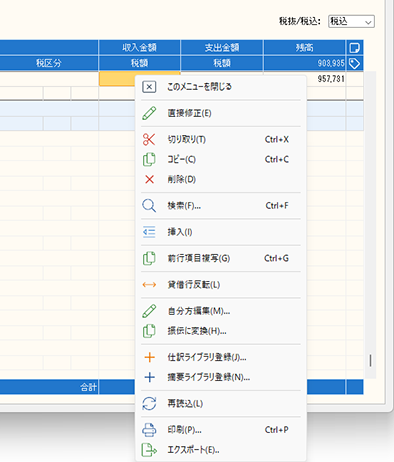The image size is (394, 462).
Task: Open the 税抜/税込 dropdown
Action: tap(351, 21)
